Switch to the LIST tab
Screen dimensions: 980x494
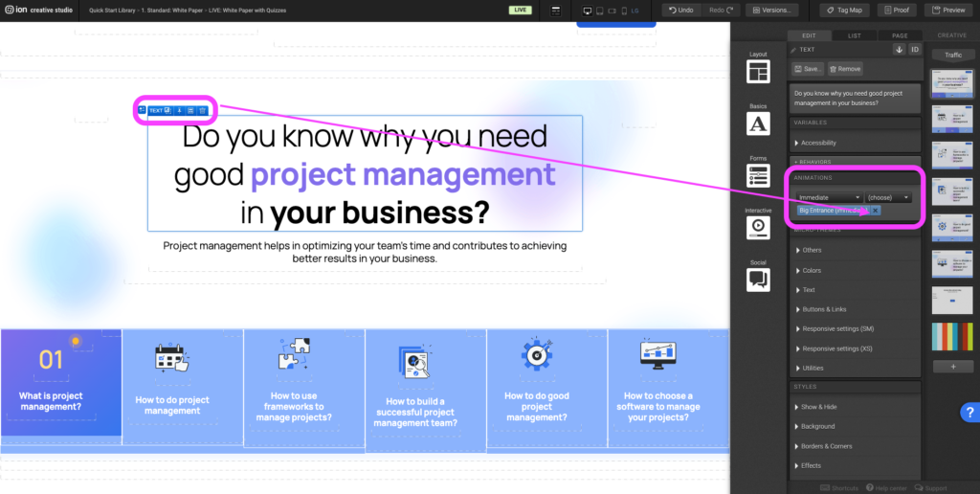coord(854,35)
